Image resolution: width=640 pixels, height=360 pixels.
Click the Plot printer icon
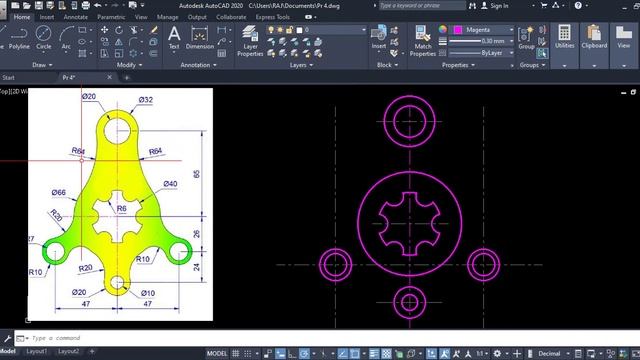tap(86, 6)
